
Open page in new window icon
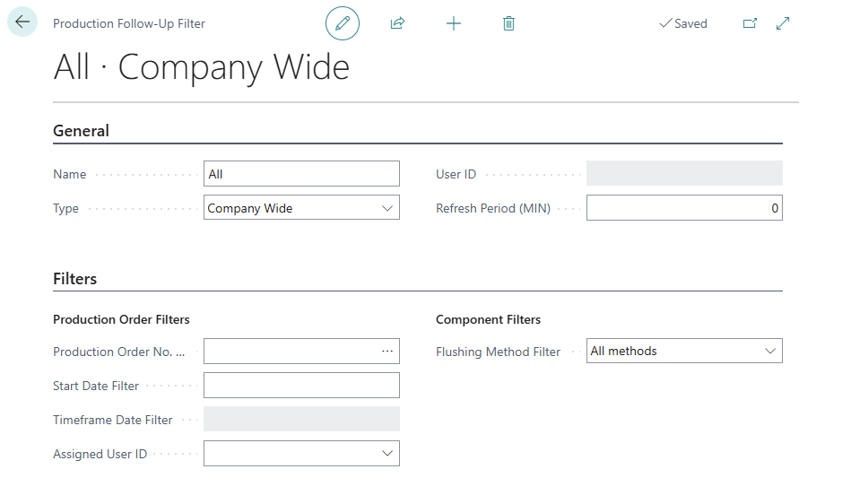click(750, 23)
